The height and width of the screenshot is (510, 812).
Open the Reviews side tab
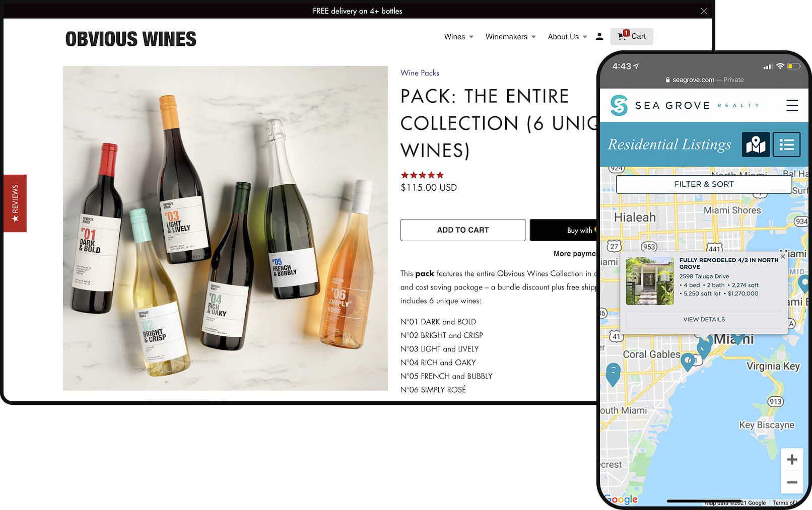pos(15,203)
